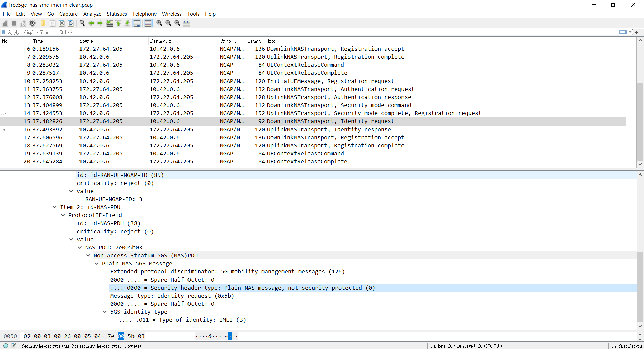This screenshot has height=349, width=644.
Task: Collapse Non-Access-Stratum 5GS (NAS)PDU node
Action: (x=88, y=256)
